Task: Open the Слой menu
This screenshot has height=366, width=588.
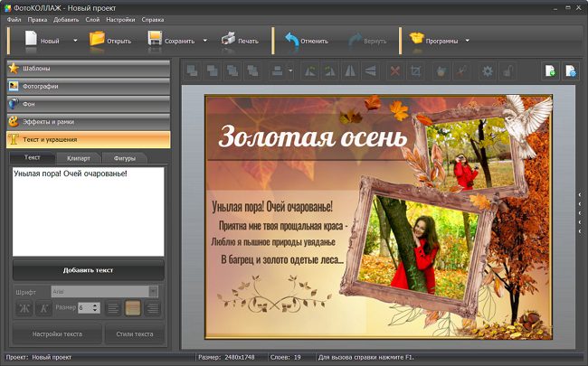Action: tap(92, 20)
